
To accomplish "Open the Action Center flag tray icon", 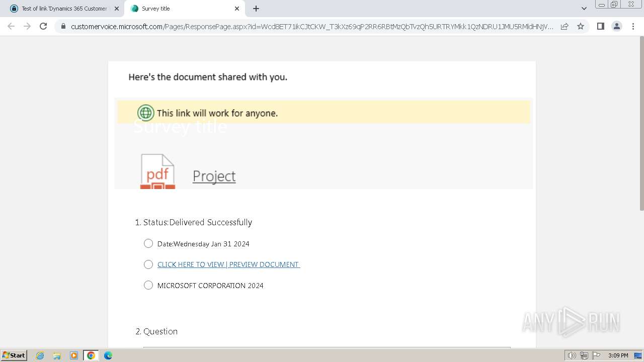I will click(x=596, y=355).
